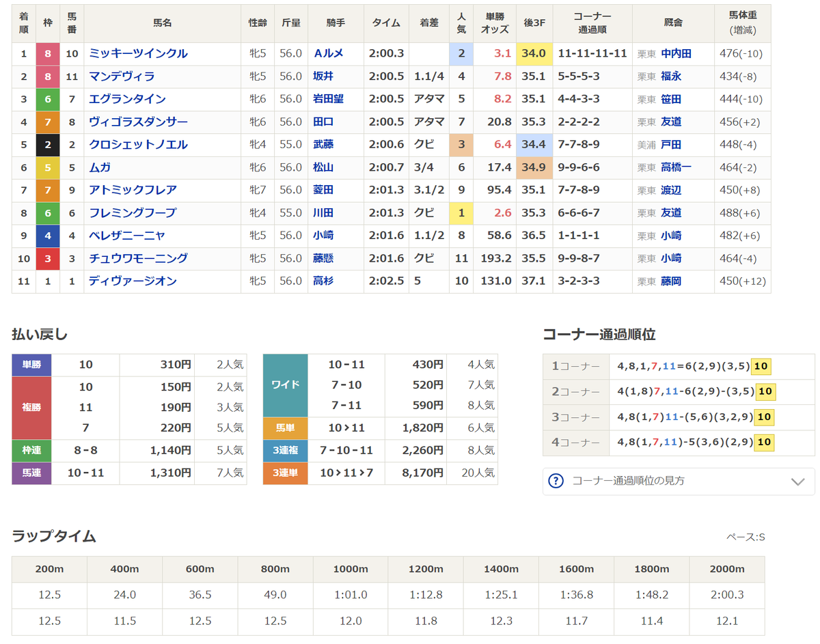Click the 馬体重(増減) column header
Image resolution: width=820 pixels, height=644 pixels.
coord(743,23)
